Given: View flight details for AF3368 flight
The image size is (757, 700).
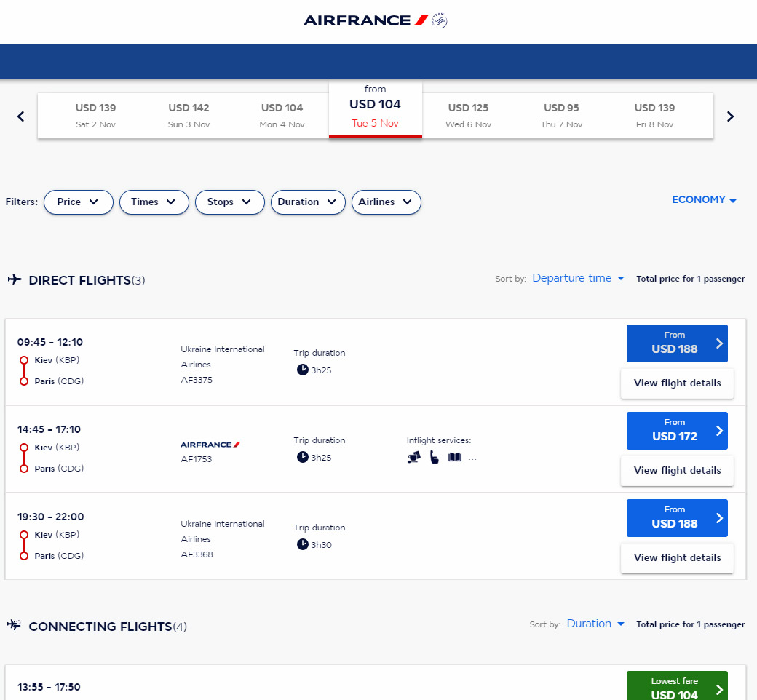Looking at the screenshot, I should pos(677,558).
